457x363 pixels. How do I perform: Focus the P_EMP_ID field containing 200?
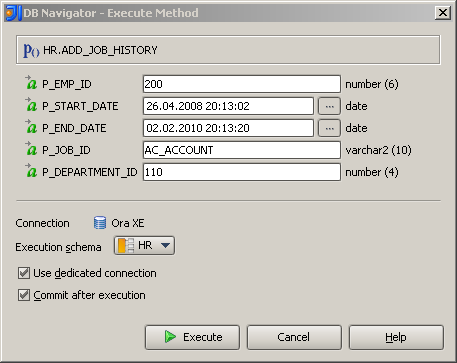click(x=242, y=84)
